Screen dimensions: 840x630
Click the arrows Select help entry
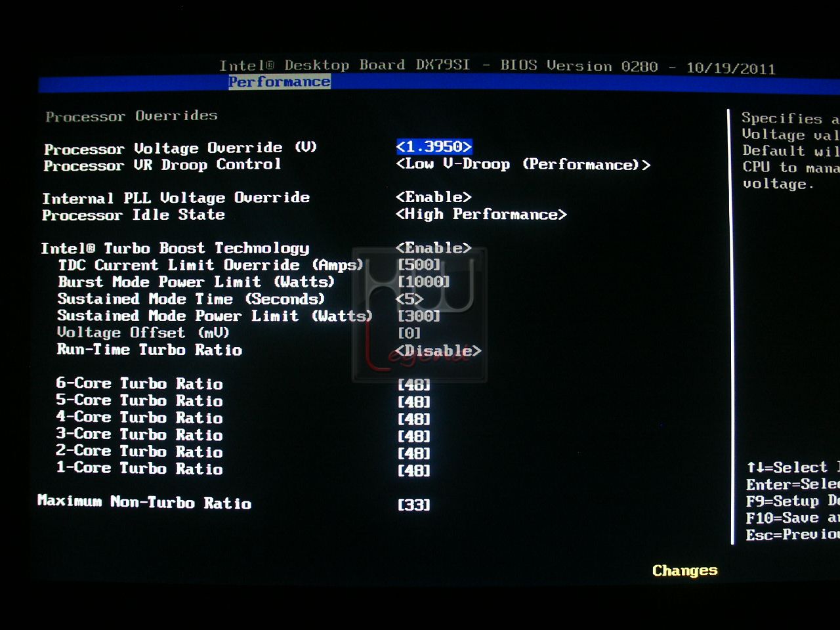point(793,467)
